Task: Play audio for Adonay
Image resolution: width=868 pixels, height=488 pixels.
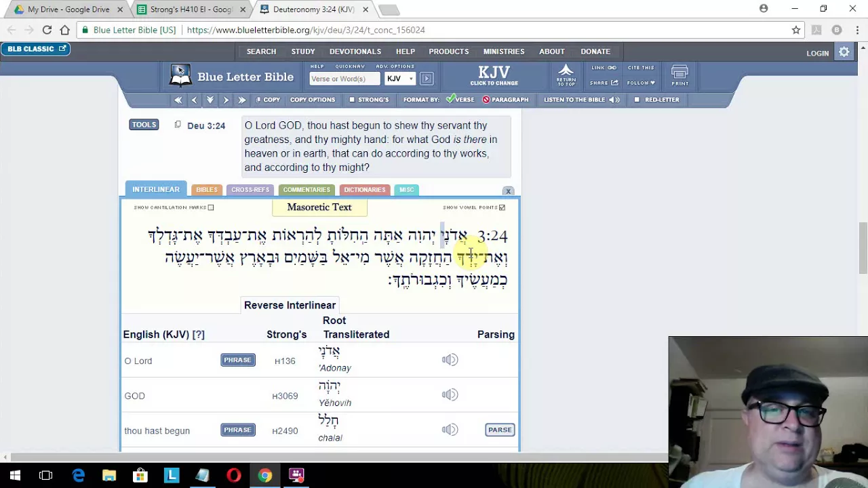Action: pos(450,360)
